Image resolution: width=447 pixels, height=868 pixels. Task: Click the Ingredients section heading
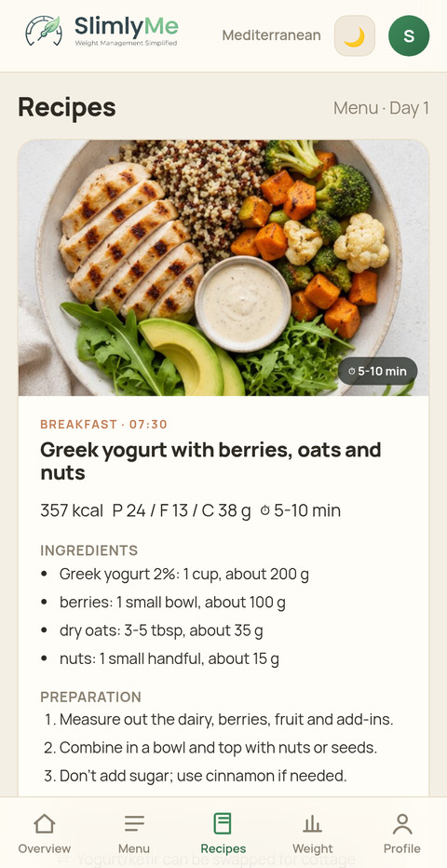tap(89, 550)
